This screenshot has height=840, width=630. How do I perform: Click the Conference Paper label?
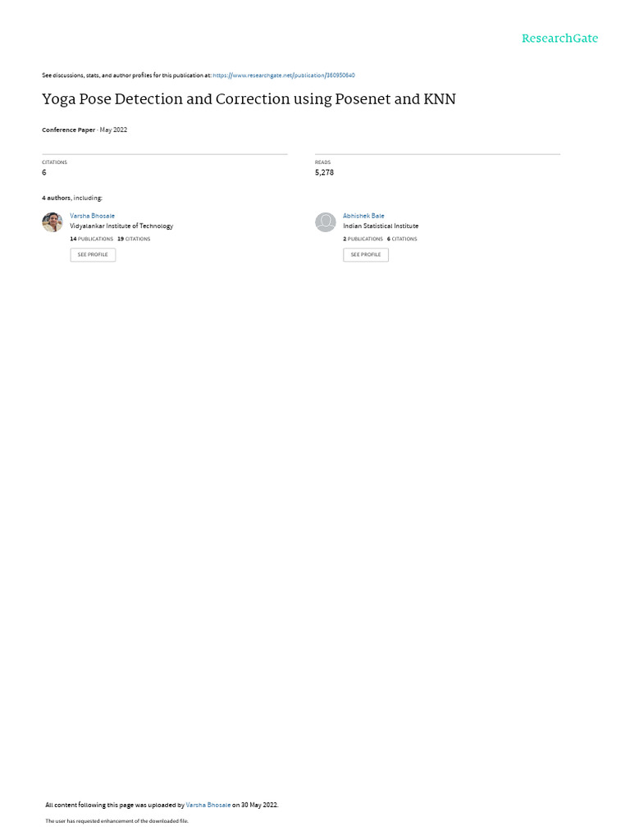coord(69,130)
